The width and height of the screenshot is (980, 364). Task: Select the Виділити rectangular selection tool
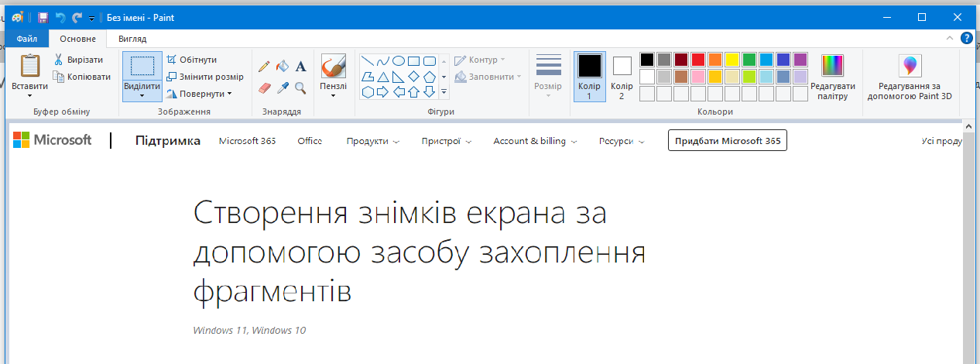(x=142, y=66)
